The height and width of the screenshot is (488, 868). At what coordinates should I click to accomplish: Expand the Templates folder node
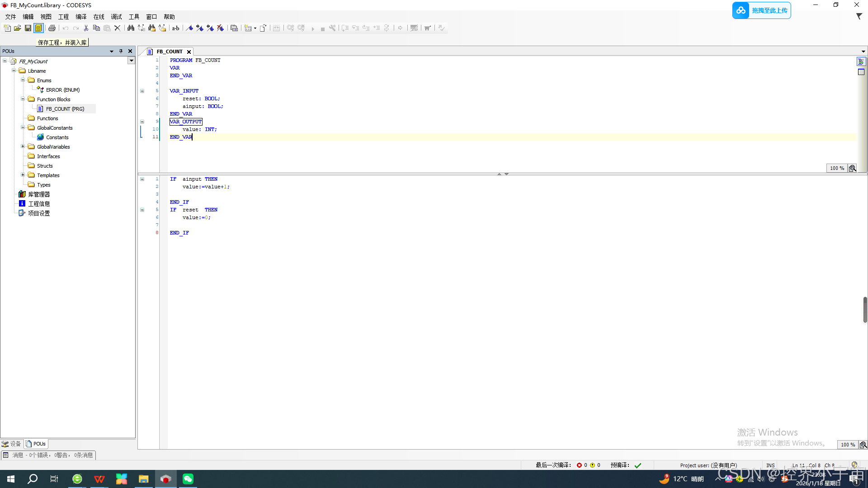click(x=23, y=175)
